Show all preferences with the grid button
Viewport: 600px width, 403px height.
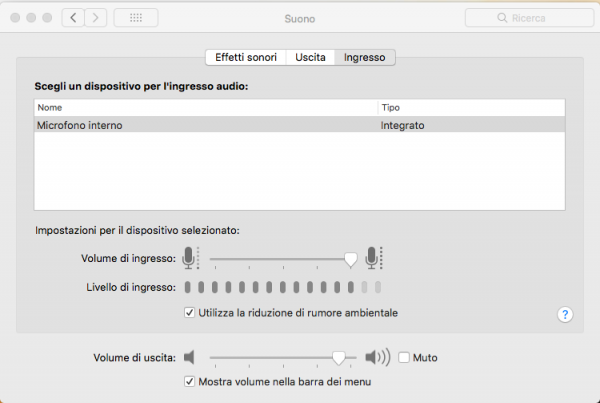(136, 18)
